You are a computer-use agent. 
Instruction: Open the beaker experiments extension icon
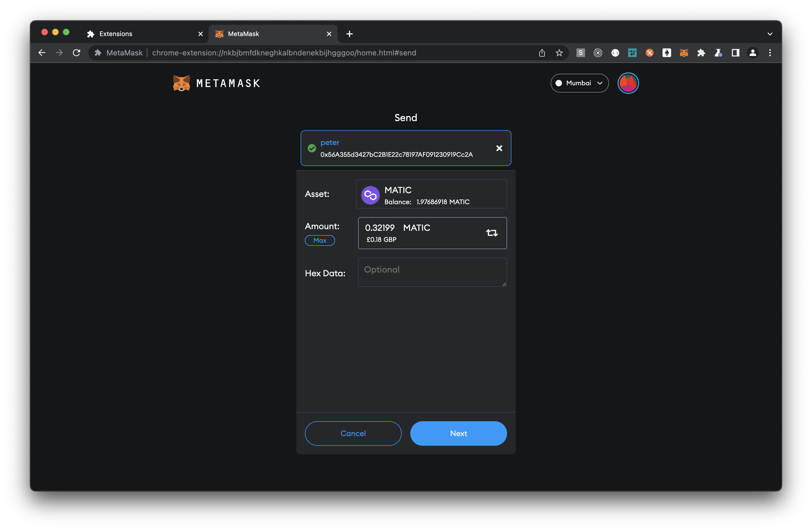pyautogui.click(x=718, y=52)
